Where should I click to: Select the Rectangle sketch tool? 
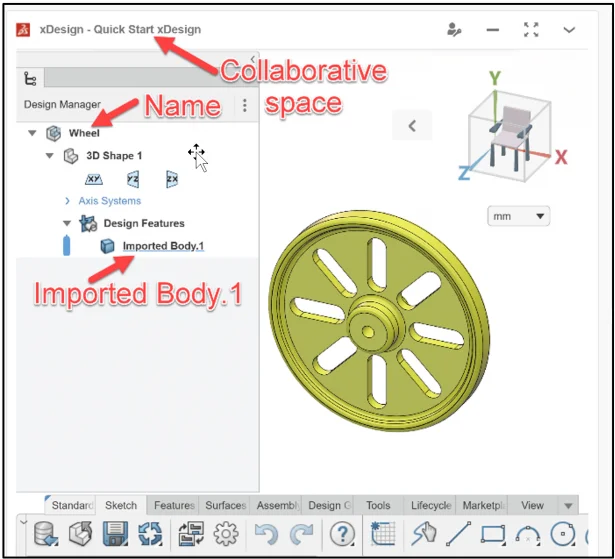coord(493,533)
